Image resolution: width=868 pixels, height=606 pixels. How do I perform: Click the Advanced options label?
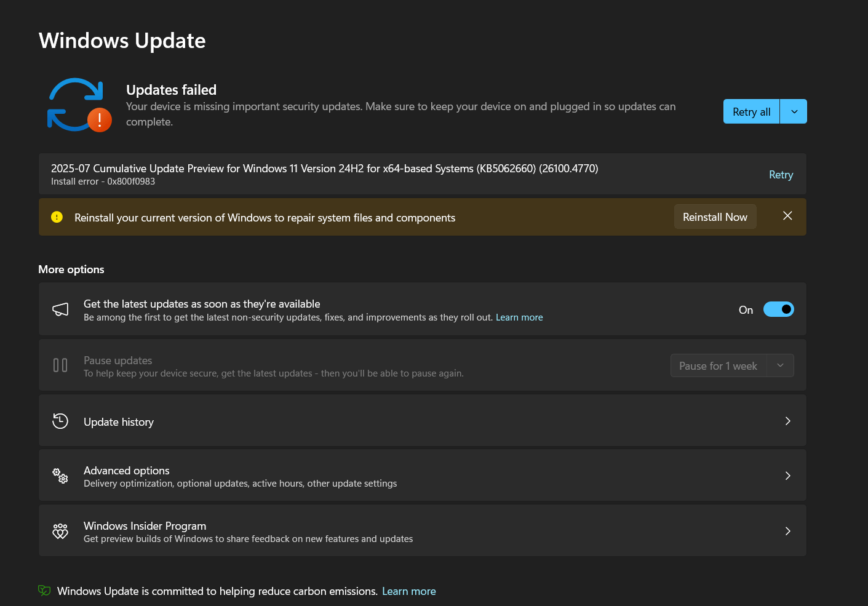pyautogui.click(x=126, y=471)
